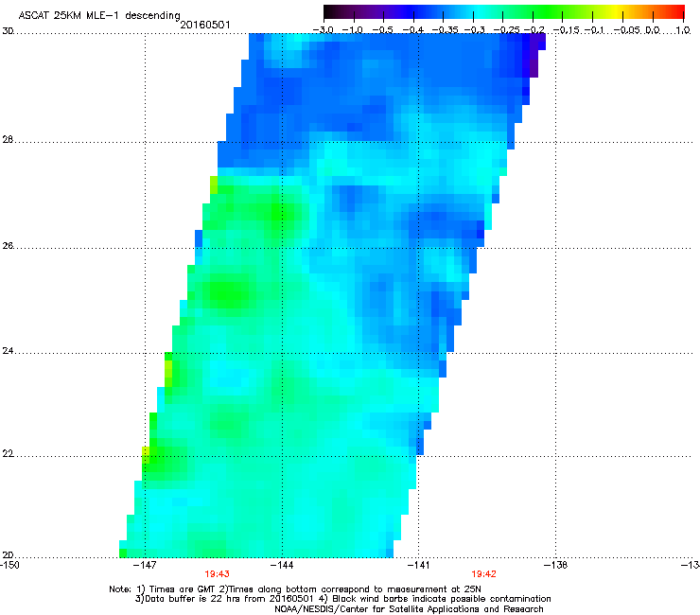The image size is (700, 615).
Task: Click the NOAA/NESDIS credit line
Action: [409, 609]
